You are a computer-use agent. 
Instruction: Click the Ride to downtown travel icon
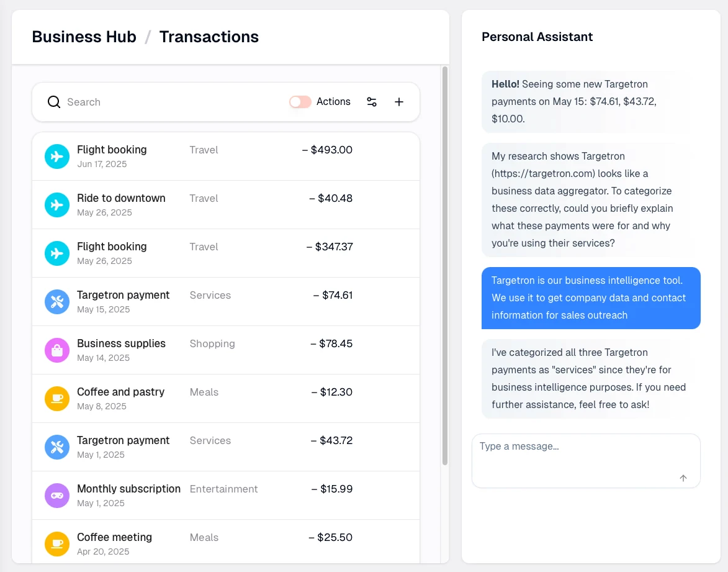(x=56, y=205)
